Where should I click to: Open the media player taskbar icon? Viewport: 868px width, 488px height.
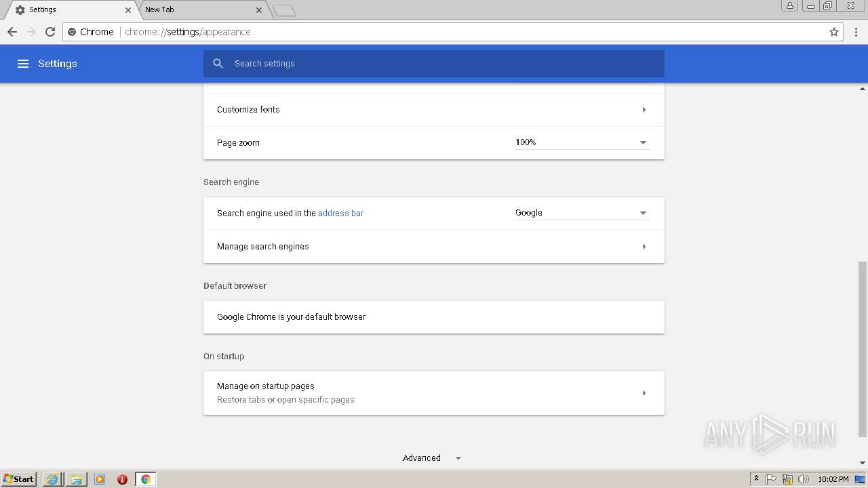(100, 479)
